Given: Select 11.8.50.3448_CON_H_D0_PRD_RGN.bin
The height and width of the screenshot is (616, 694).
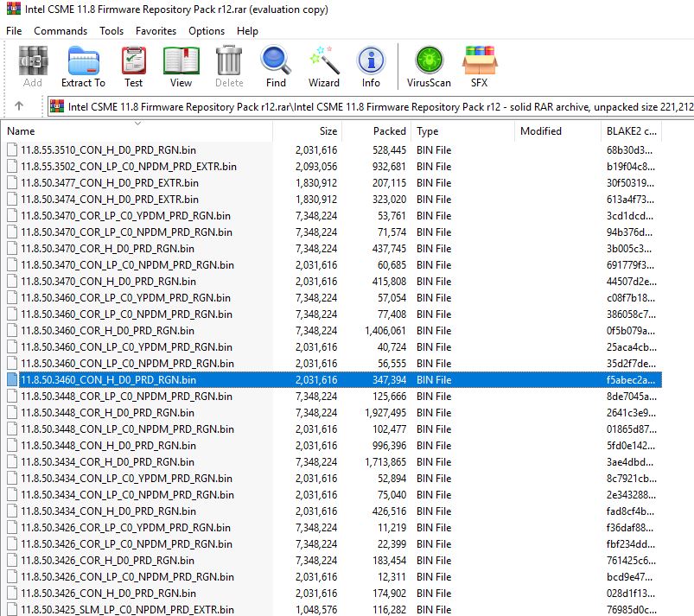Looking at the screenshot, I should [x=108, y=445].
